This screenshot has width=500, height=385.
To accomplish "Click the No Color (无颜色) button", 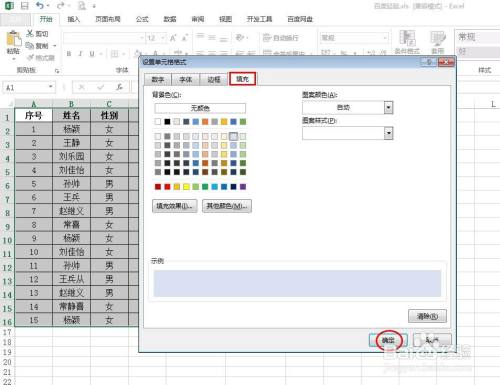I will (x=200, y=108).
